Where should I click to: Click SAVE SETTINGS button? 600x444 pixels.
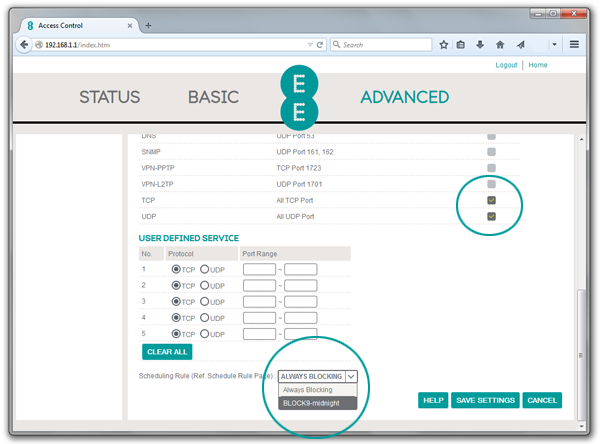pyautogui.click(x=485, y=400)
